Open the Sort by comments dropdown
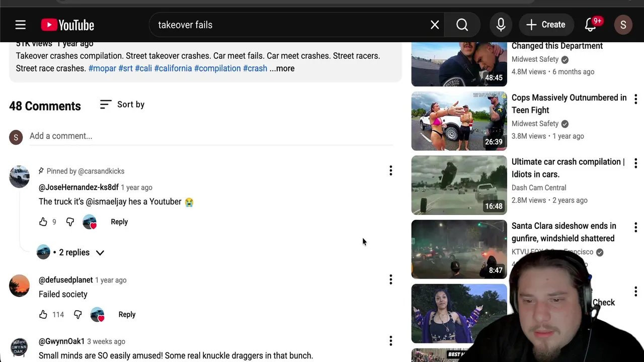Image resolution: width=644 pixels, height=362 pixels. [122, 105]
